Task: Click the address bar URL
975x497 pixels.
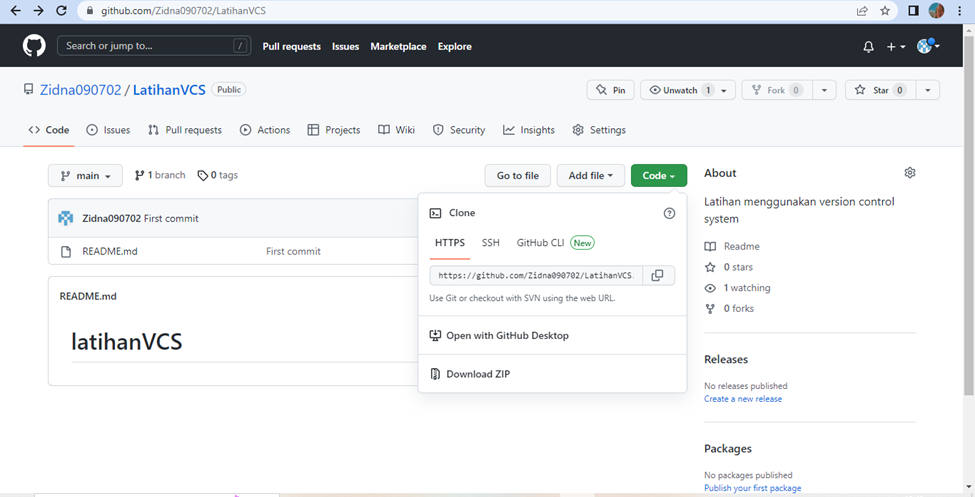Action: 183,11
